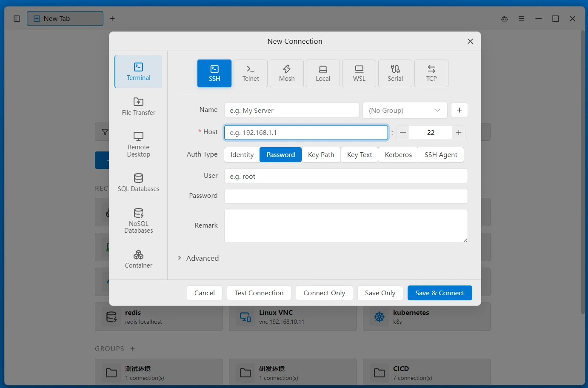Image resolution: width=588 pixels, height=388 pixels.
Task: Select SSH Agent authentication
Action: point(441,155)
